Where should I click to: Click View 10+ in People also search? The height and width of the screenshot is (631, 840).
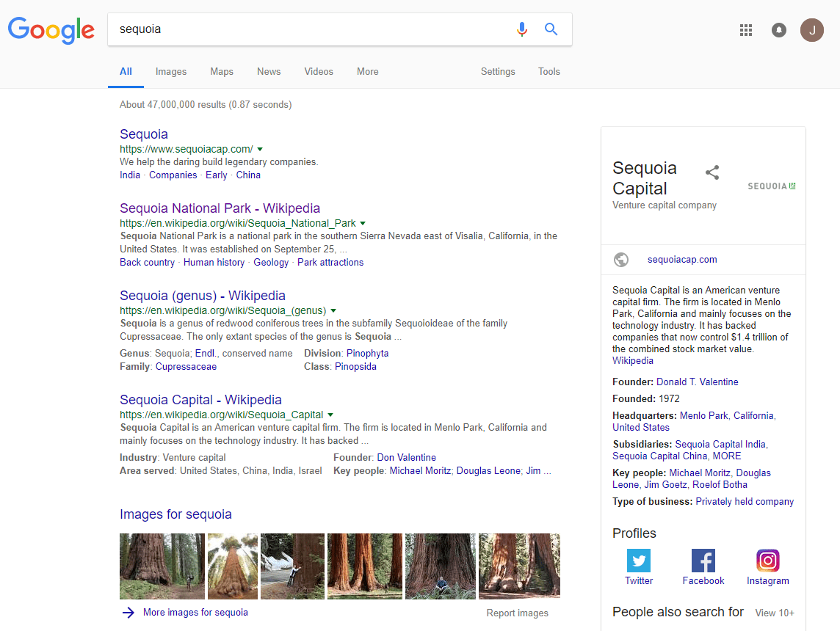click(x=775, y=613)
